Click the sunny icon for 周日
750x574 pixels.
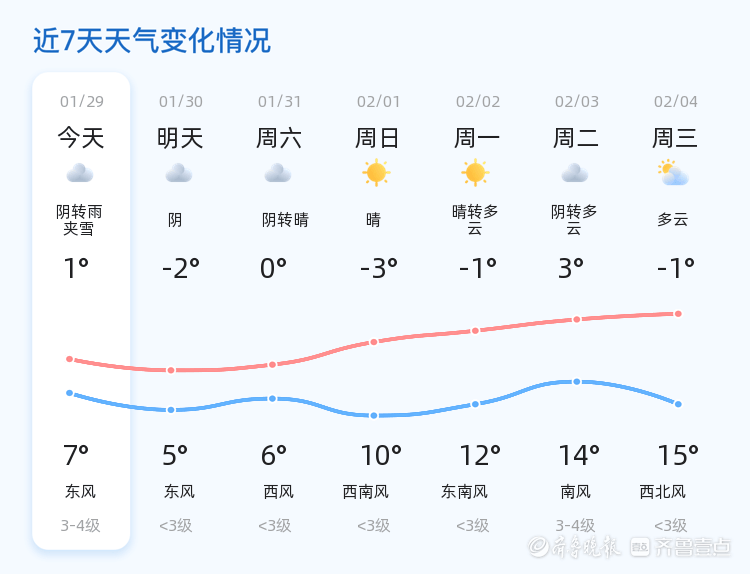pos(376,173)
